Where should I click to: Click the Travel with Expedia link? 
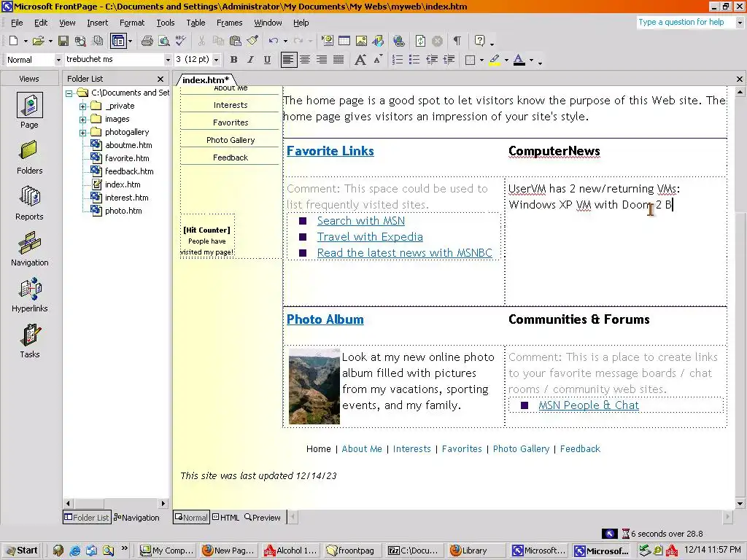(x=370, y=237)
